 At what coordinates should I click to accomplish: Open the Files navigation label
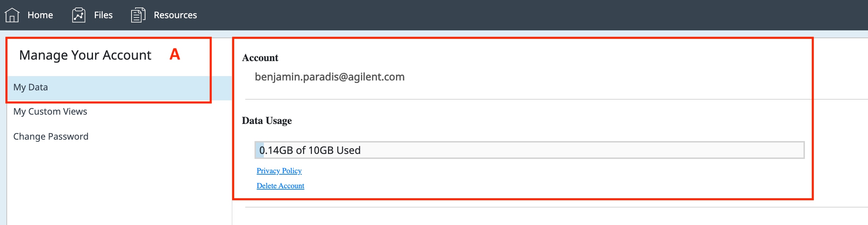point(103,15)
